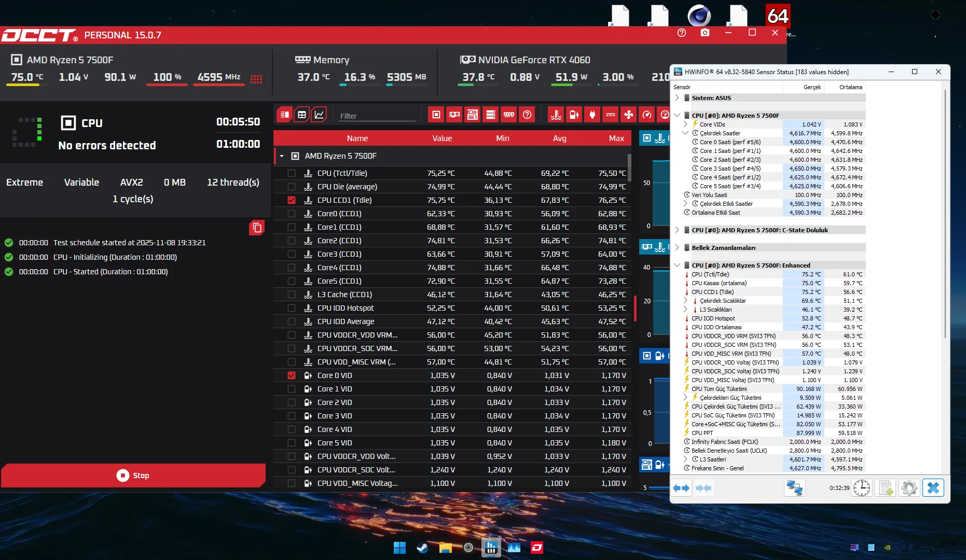Filter sensors by storage drives icon

[491, 115]
